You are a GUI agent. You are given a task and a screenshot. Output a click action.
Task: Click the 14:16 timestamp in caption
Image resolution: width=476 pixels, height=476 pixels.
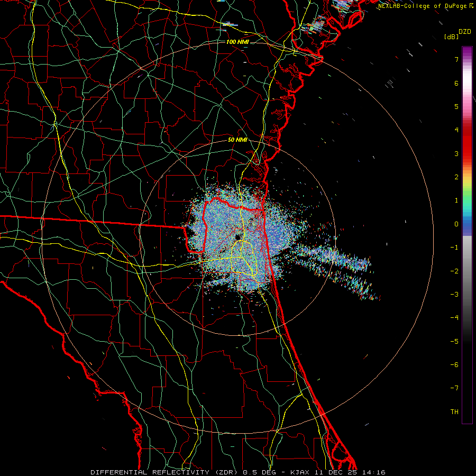374,472
